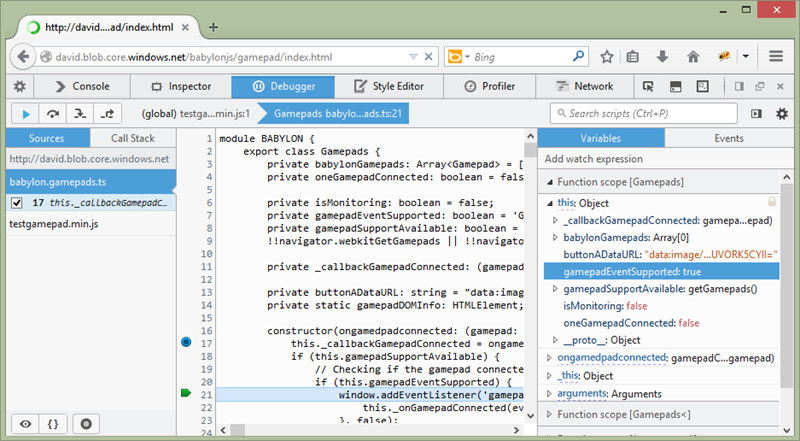Viewport: 800px width, 441px height.
Task: Collapse the this: Object tree node
Action: pos(550,203)
